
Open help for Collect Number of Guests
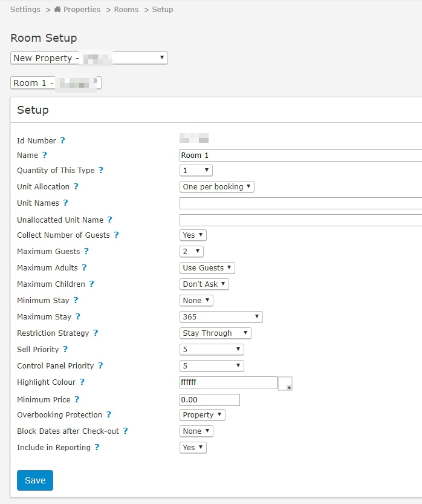coord(116,235)
